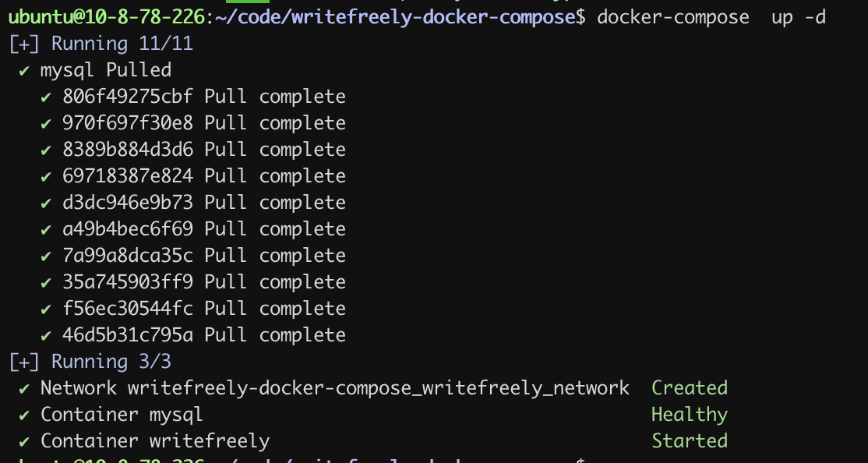Click the checkmark next to layer 806f49275cbf
The height and width of the screenshot is (463, 868).
(x=46, y=97)
